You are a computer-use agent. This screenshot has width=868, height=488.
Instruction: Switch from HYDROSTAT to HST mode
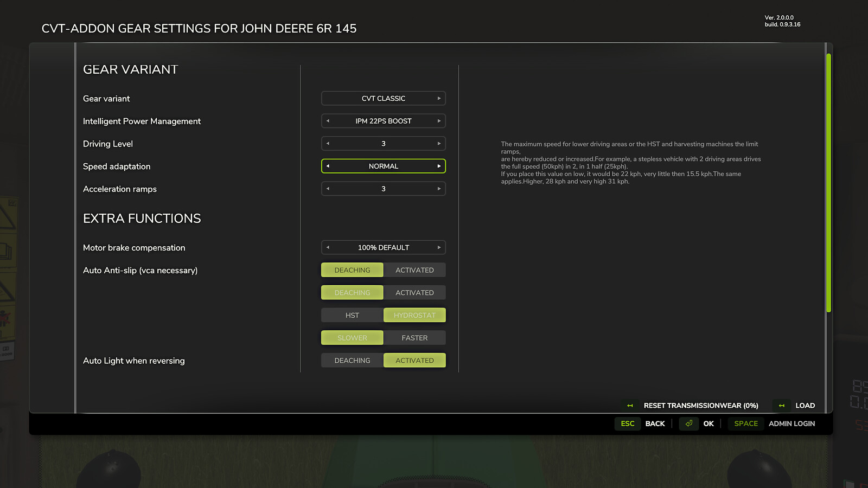coord(352,314)
